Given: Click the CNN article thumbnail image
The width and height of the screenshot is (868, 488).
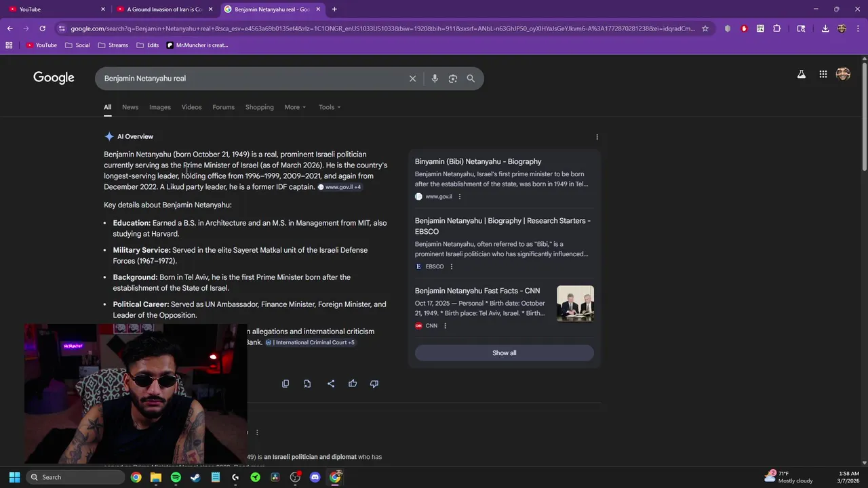Looking at the screenshot, I should (575, 304).
